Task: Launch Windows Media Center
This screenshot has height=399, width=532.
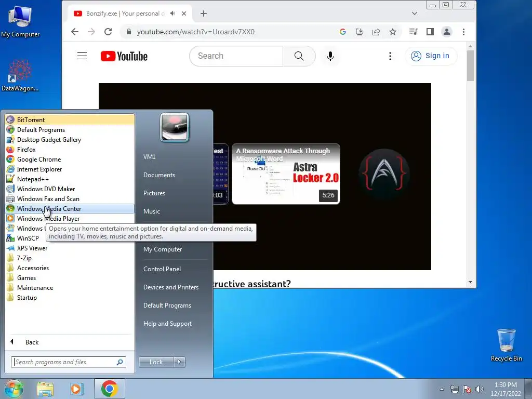Action: [x=70, y=209]
